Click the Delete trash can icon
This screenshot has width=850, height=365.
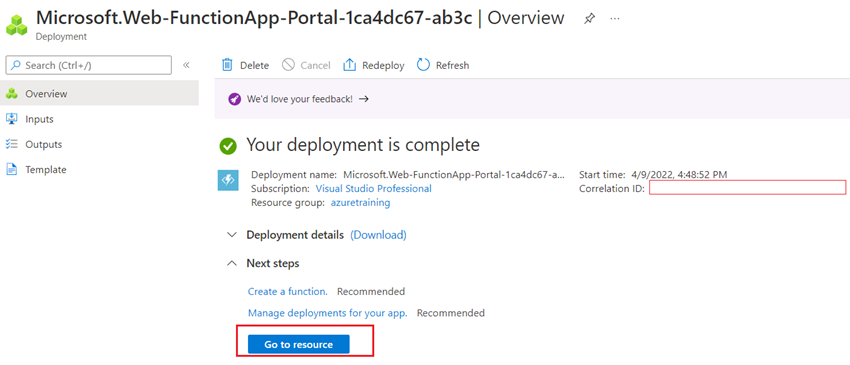[x=227, y=65]
